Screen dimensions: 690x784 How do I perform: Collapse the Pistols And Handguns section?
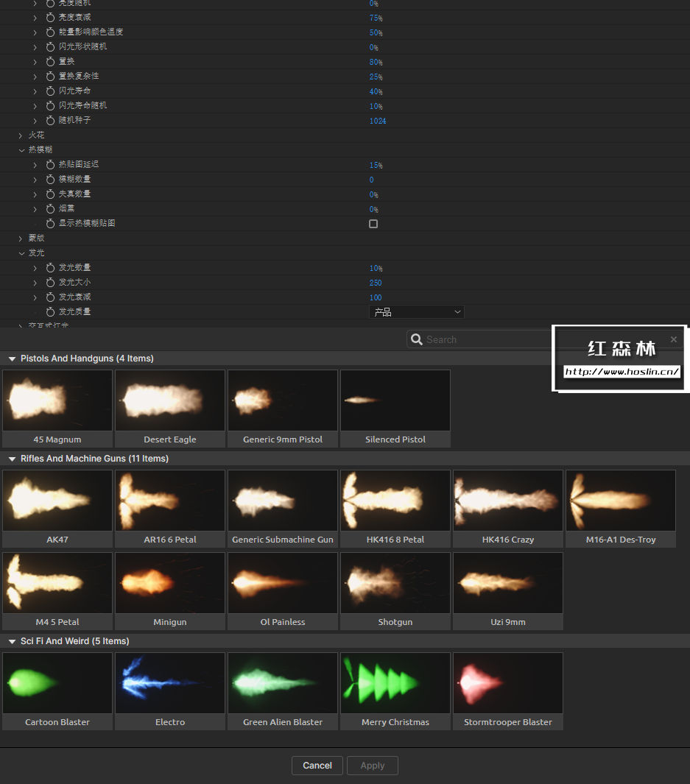(x=11, y=359)
